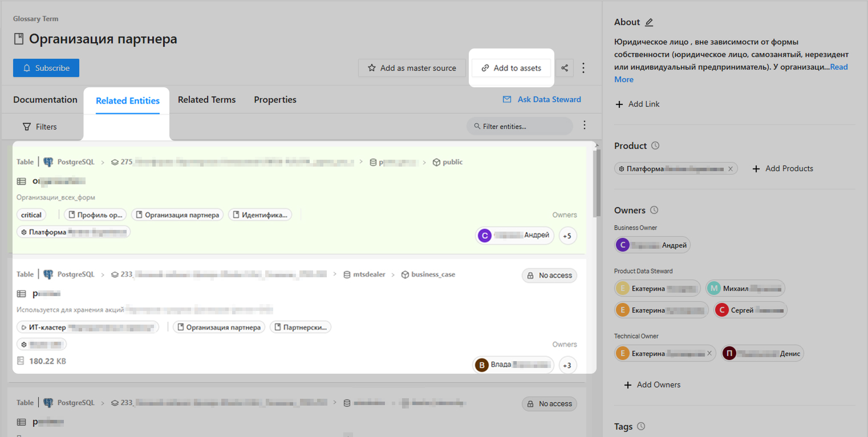This screenshot has height=437, width=868.
Task: Click the share icon next to Add to assets
Action: (565, 68)
